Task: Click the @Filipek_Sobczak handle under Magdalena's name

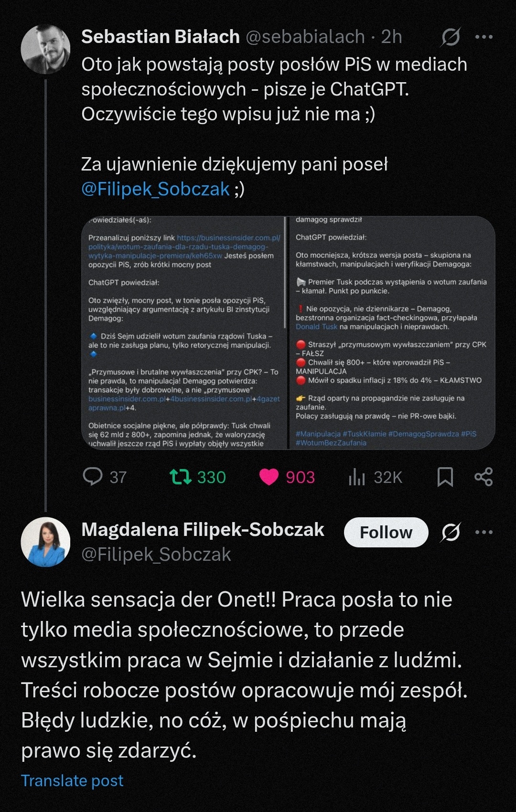Action: (156, 555)
